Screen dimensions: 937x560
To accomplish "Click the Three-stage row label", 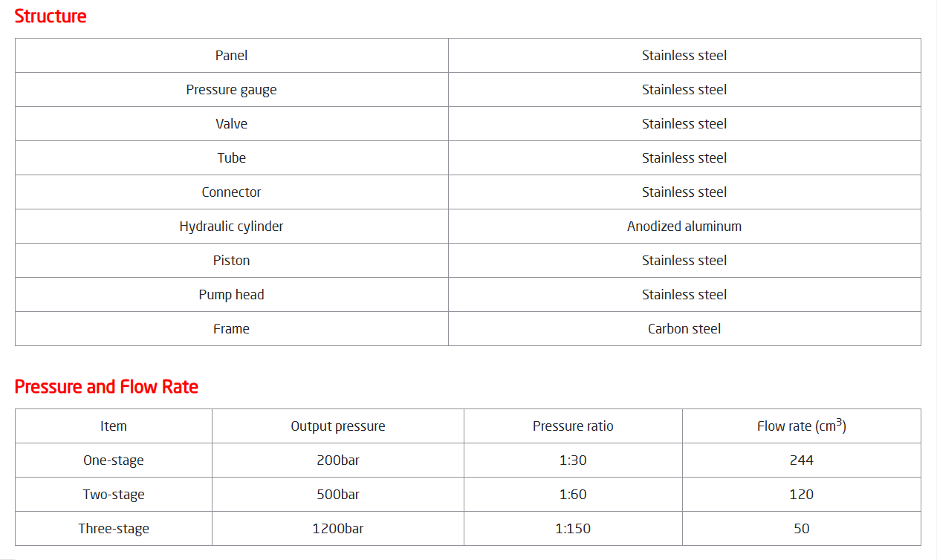I will [114, 529].
